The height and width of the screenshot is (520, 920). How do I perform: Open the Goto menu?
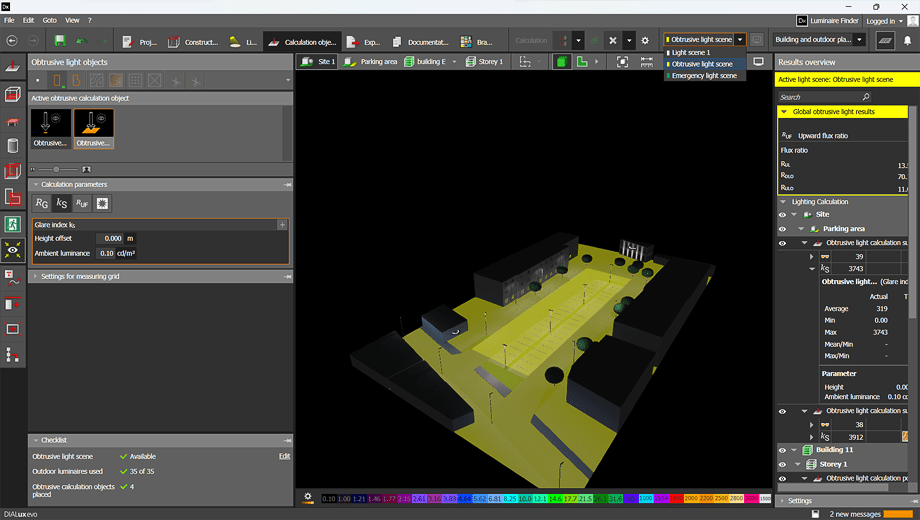(x=49, y=20)
